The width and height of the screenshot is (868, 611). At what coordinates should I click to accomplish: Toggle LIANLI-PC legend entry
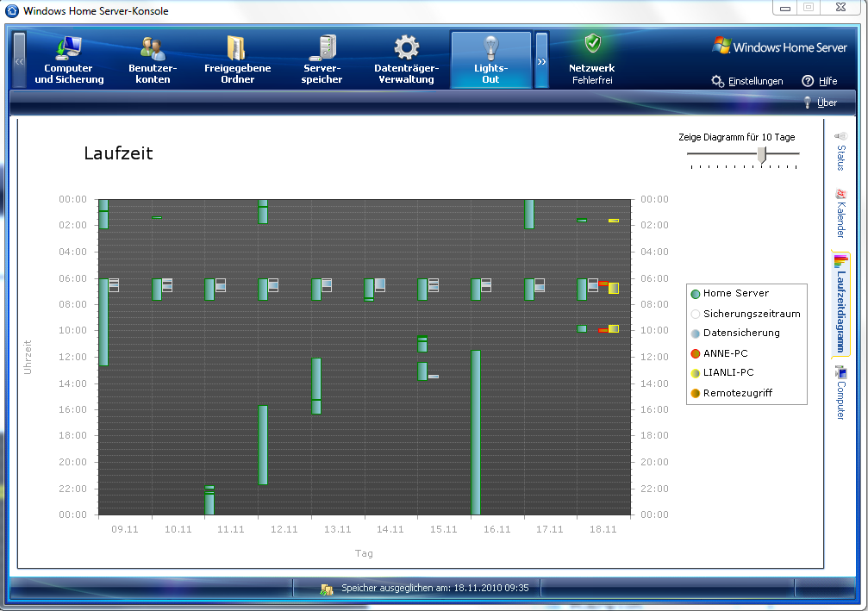(722, 372)
